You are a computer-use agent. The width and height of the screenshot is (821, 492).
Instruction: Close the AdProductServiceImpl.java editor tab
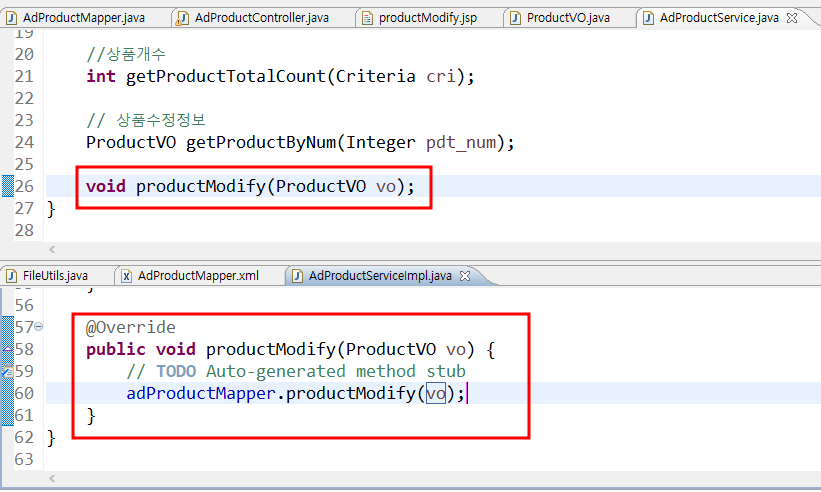tap(465, 276)
